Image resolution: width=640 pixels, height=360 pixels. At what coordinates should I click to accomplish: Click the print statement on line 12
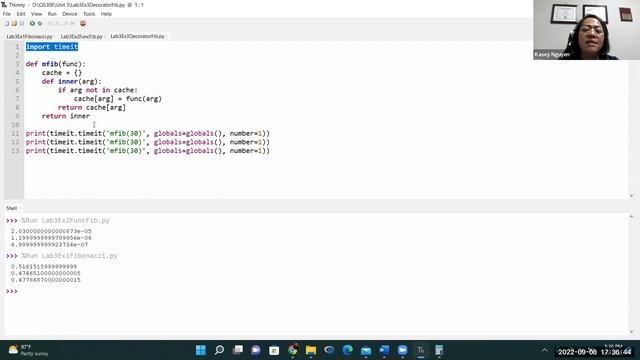pyautogui.click(x=148, y=142)
